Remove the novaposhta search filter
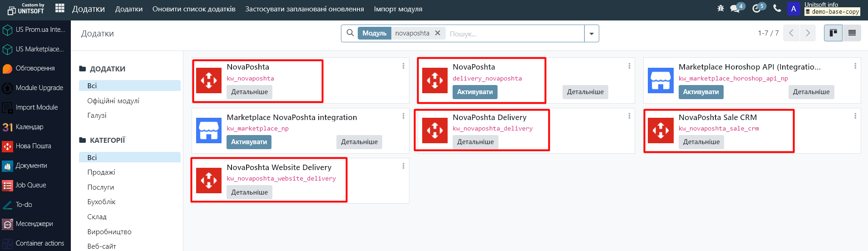This screenshot has width=868, height=251. tap(438, 33)
